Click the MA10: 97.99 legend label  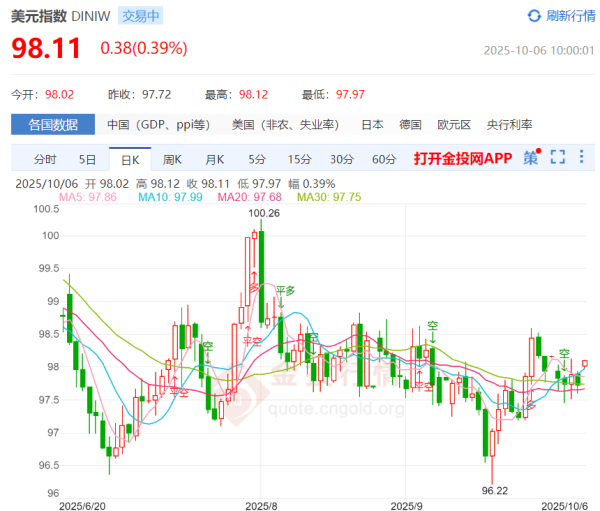170,197
